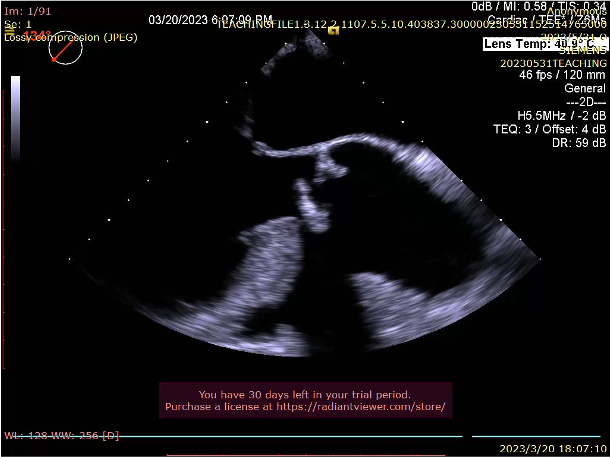Click the Se: 1 series label
Image resolution: width=610 pixels, height=457 pixels.
point(18,22)
